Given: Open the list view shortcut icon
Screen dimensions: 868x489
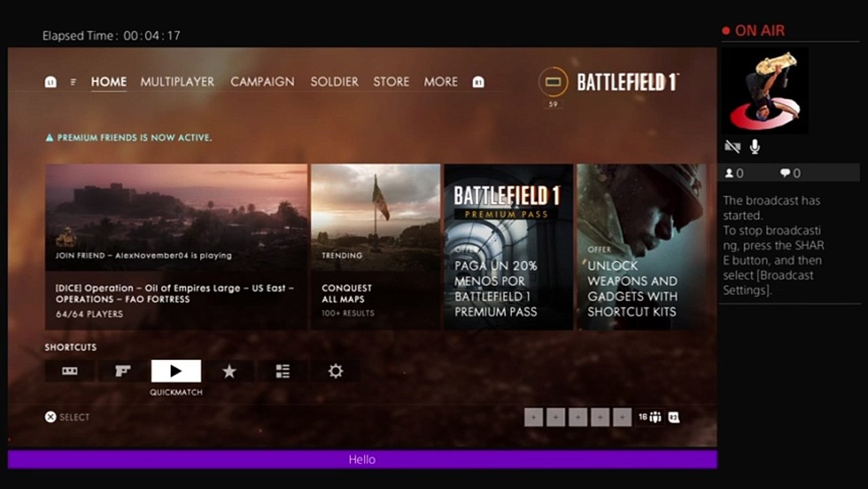Looking at the screenshot, I should coord(282,371).
